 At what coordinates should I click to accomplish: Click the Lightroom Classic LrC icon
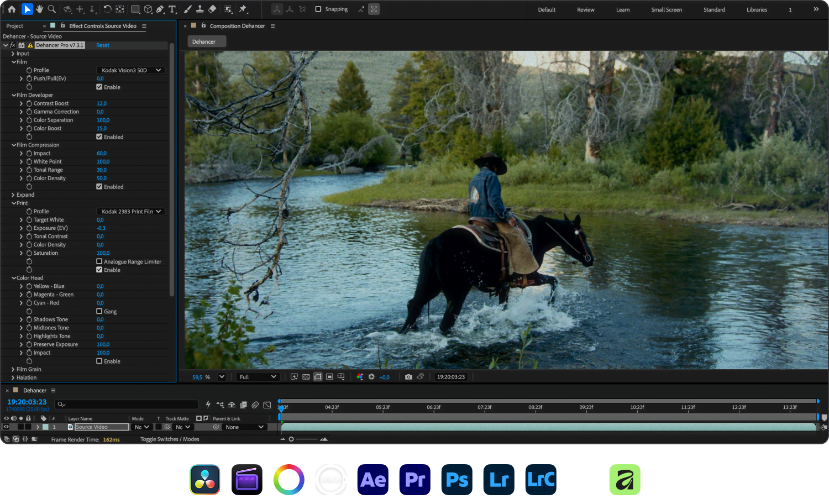click(x=541, y=480)
